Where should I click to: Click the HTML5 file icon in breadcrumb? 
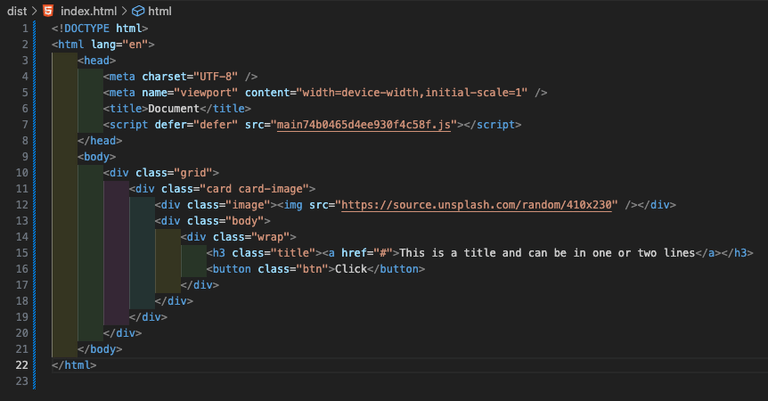pos(48,10)
